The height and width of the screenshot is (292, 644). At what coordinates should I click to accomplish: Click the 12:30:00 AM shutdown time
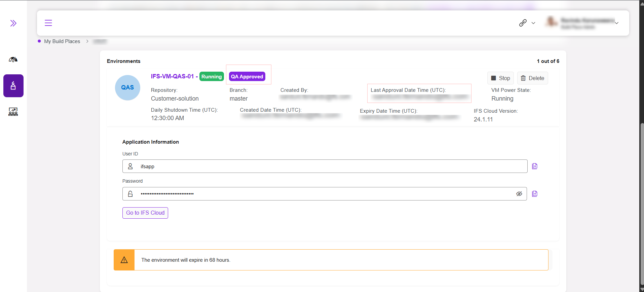pyautogui.click(x=167, y=118)
